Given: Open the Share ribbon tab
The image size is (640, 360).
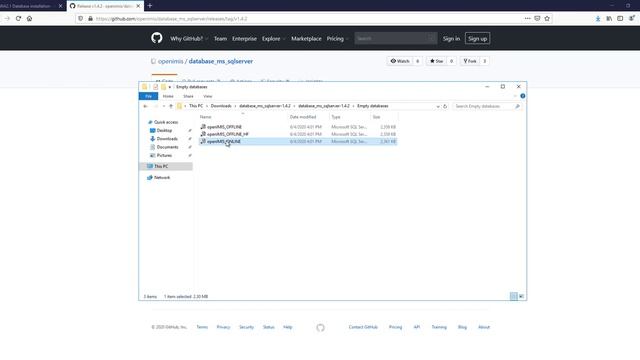Looking at the screenshot, I should point(188,96).
